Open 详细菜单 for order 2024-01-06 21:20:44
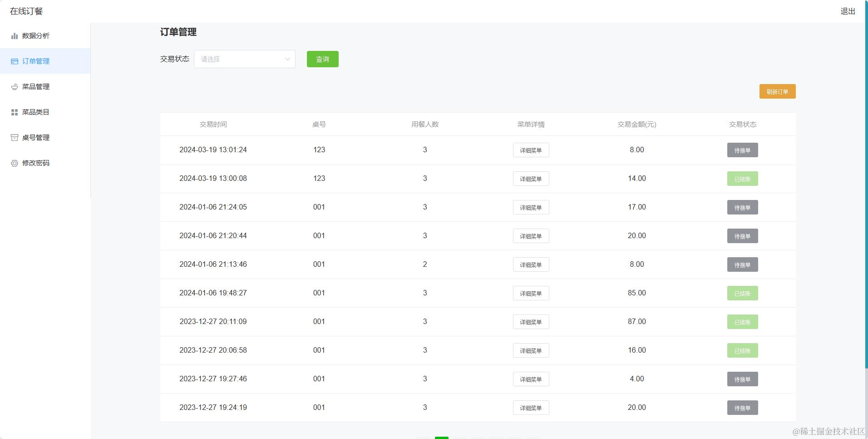Viewport: 868px width, 439px height. tap(531, 236)
